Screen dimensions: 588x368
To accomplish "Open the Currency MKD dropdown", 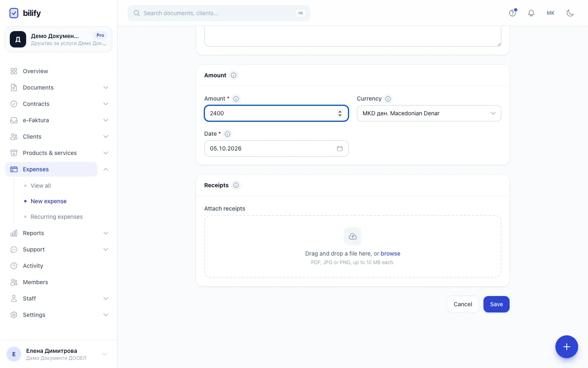I will click(429, 113).
